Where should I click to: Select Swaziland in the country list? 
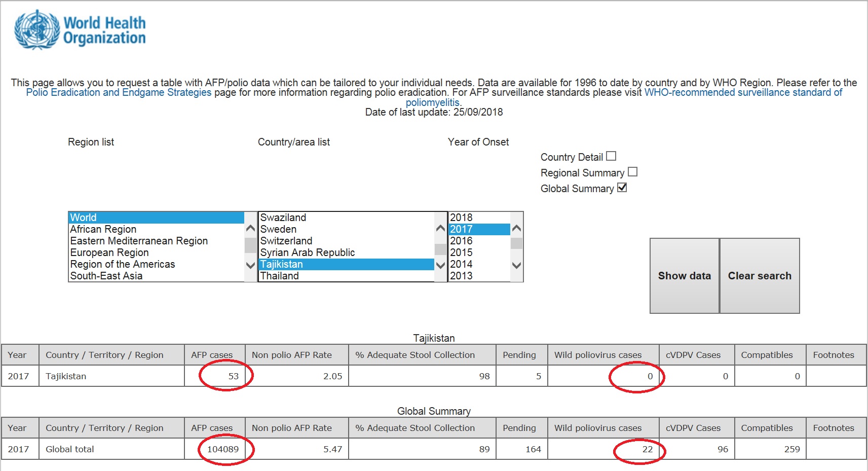(x=347, y=218)
